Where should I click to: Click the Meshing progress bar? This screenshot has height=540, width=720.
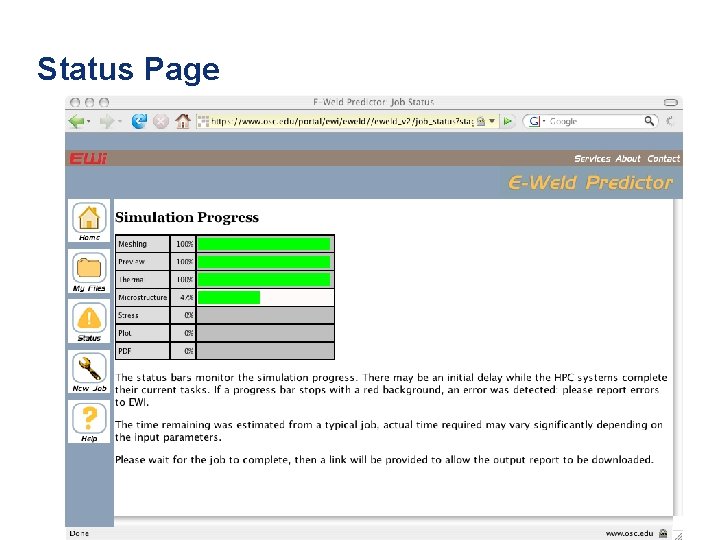tap(265, 244)
